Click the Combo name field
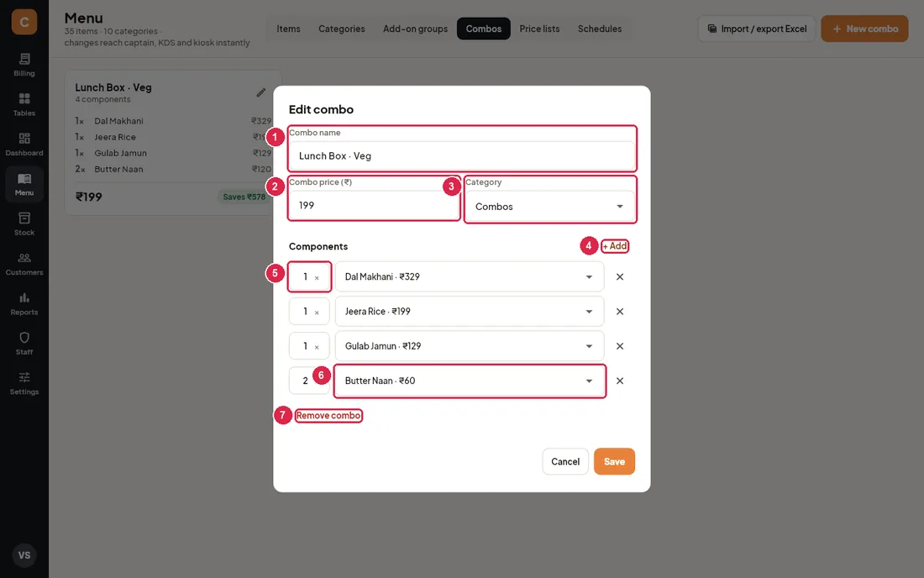The image size is (924, 578). (462, 155)
